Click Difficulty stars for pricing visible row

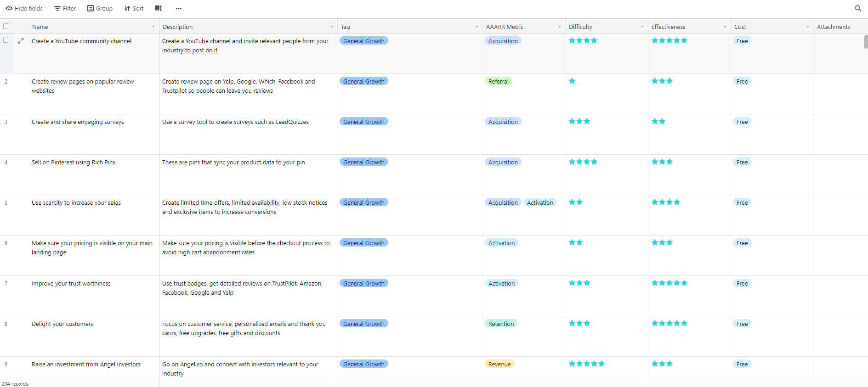tap(576, 242)
